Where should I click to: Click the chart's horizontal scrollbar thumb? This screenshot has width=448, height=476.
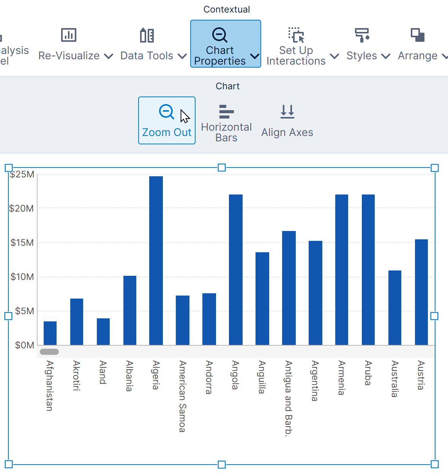[49, 352]
